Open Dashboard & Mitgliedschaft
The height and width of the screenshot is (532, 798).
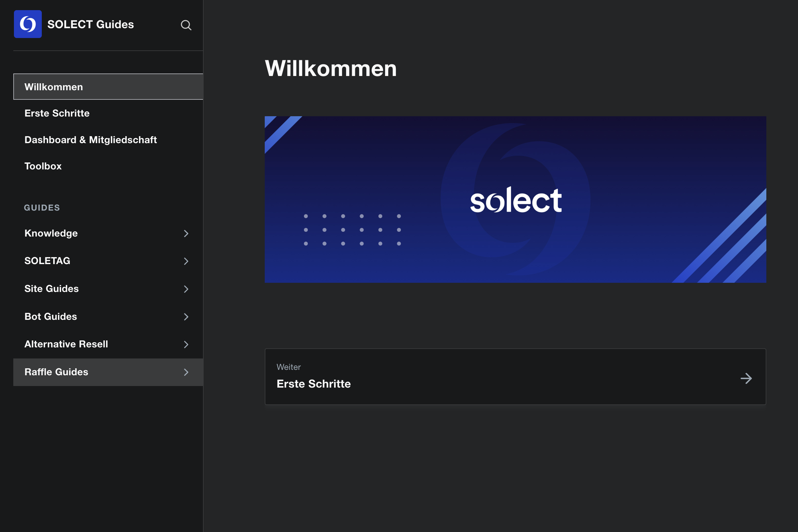click(90, 139)
